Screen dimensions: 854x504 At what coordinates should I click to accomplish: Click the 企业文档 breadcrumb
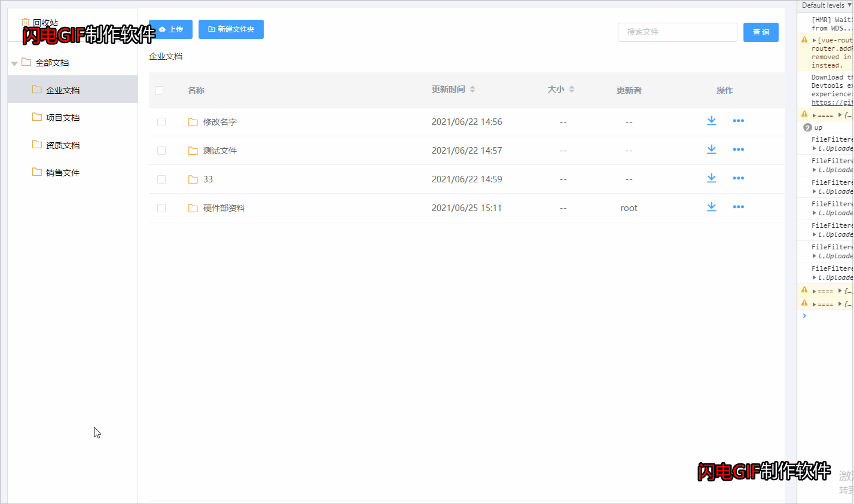pos(166,56)
